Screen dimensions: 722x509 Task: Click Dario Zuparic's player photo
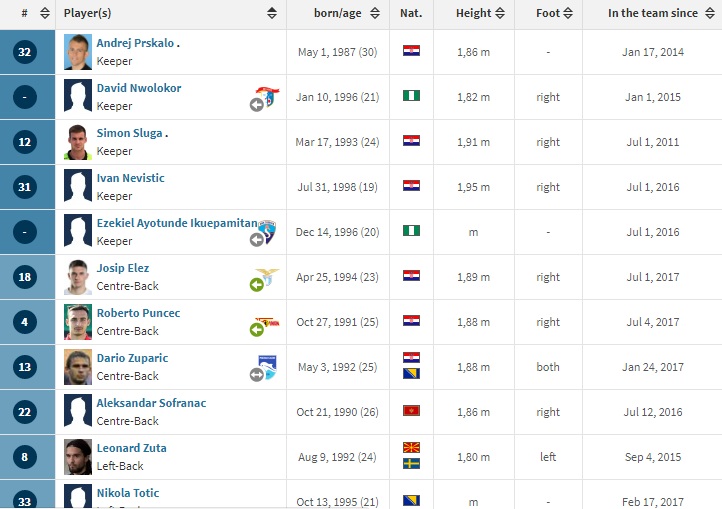tap(77, 366)
